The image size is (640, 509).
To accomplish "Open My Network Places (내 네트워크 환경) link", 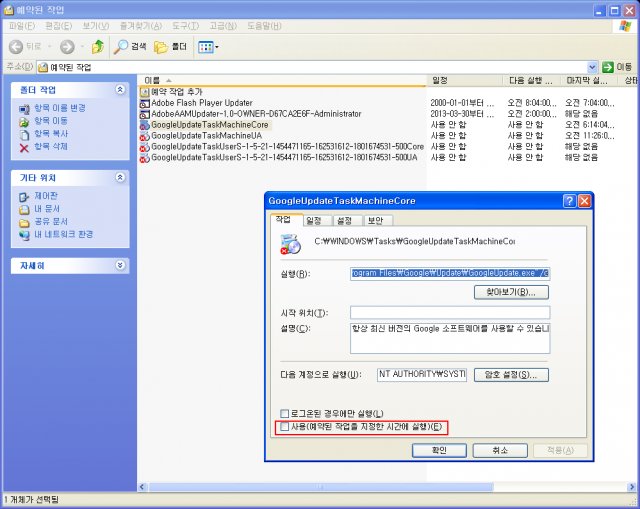I will [64, 234].
